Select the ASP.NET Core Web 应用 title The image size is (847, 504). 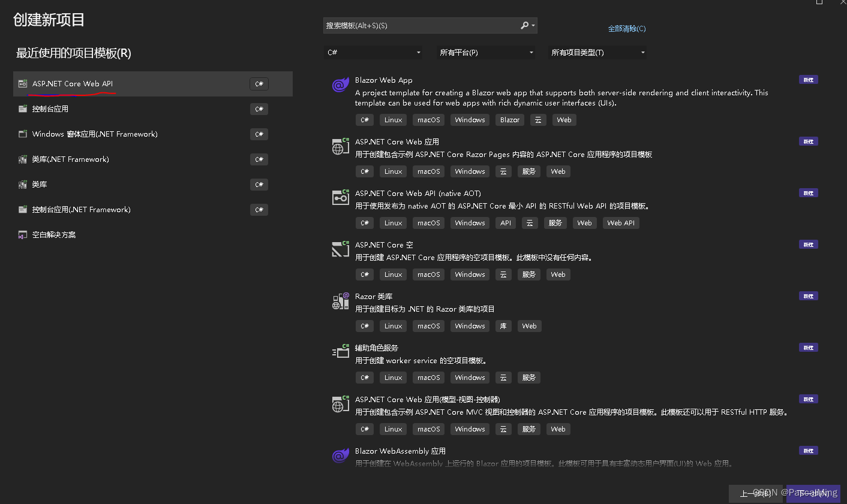point(397,142)
